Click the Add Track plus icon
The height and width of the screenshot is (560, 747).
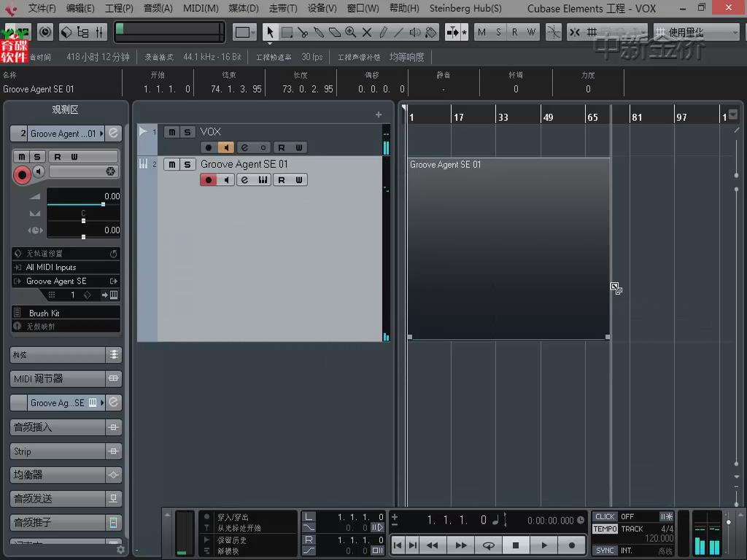point(379,114)
